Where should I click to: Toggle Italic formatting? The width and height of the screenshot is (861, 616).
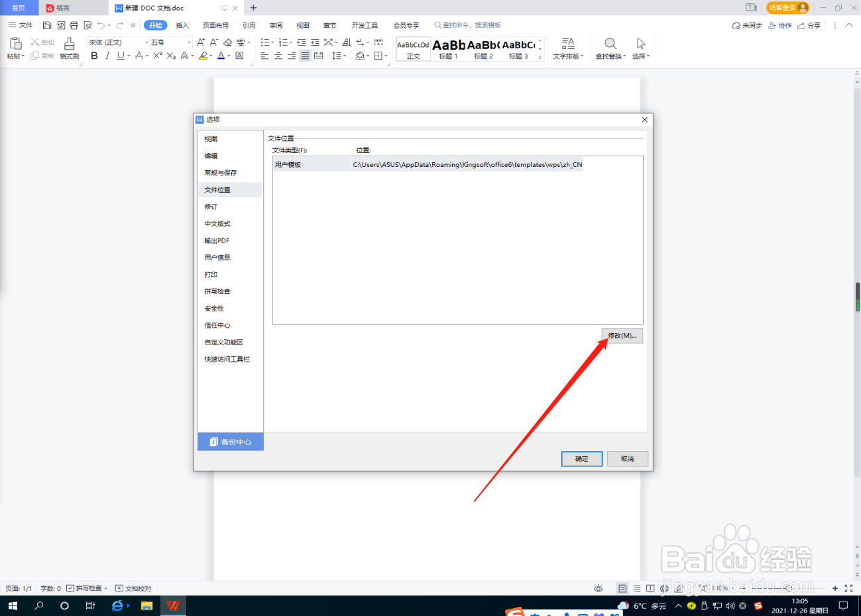point(107,56)
